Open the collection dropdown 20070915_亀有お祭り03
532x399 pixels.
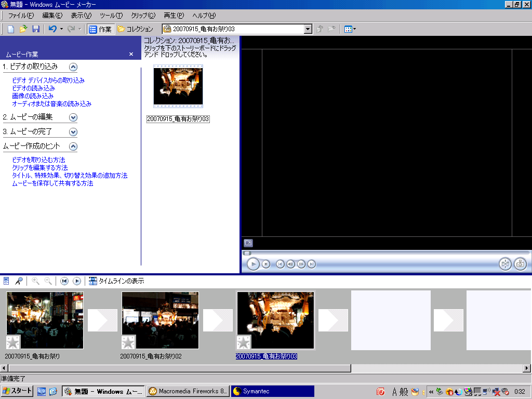click(x=308, y=29)
